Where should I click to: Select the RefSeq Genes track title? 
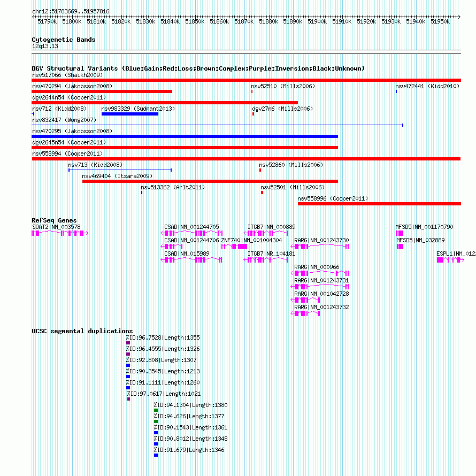pyautogui.click(x=54, y=220)
